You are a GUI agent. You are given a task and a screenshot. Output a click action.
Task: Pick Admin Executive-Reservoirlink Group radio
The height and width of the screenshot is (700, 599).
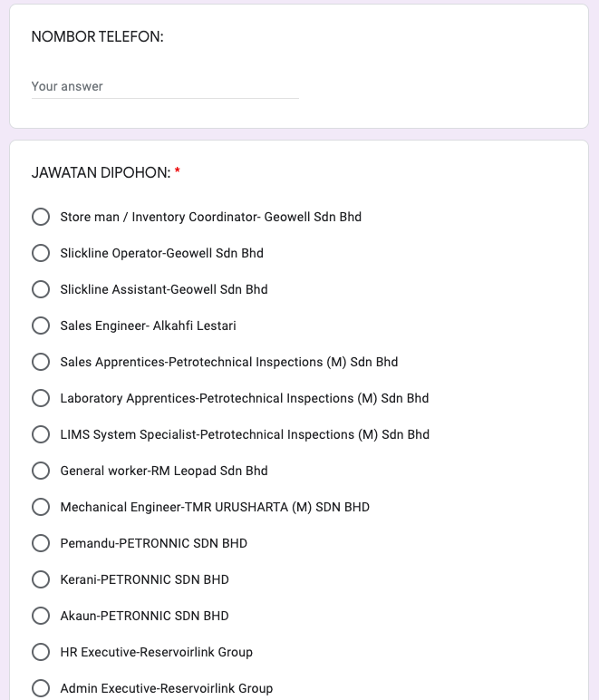pos(41,688)
